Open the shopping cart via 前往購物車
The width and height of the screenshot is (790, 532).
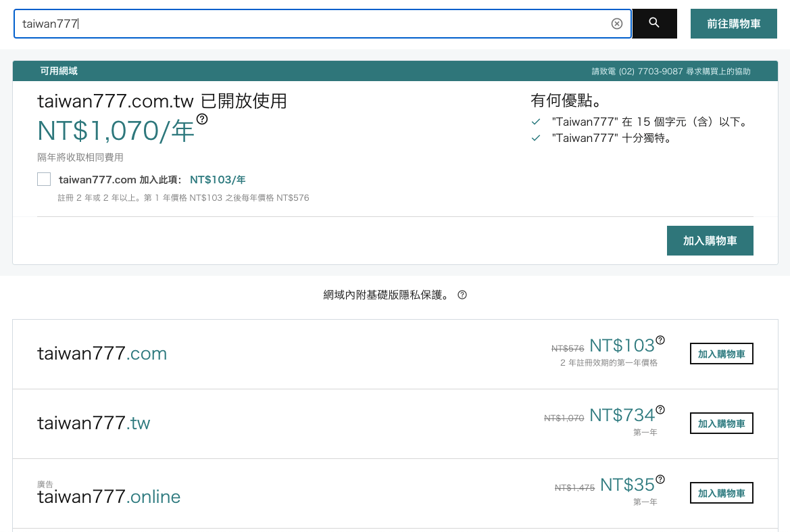tap(734, 24)
